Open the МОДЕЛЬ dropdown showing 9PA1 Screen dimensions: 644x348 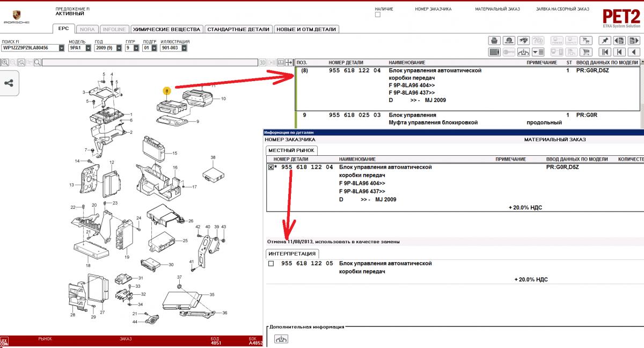(x=90, y=48)
